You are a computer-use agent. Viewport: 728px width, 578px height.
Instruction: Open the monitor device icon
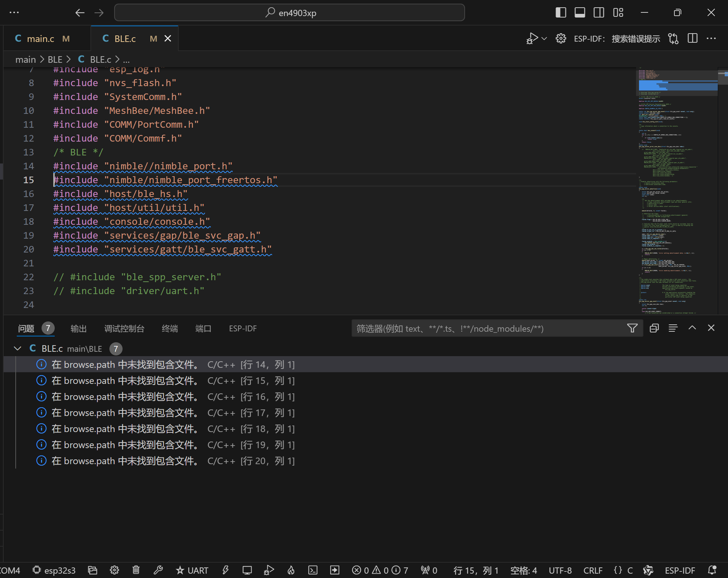coord(247,570)
